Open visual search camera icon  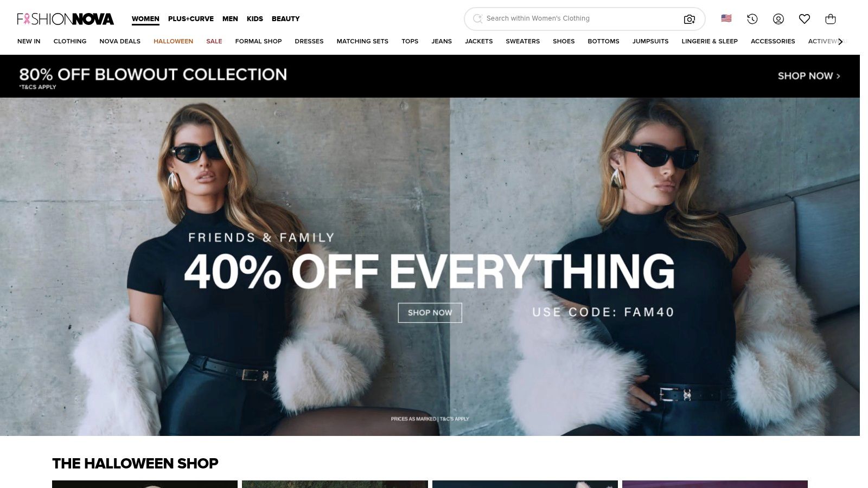(689, 19)
